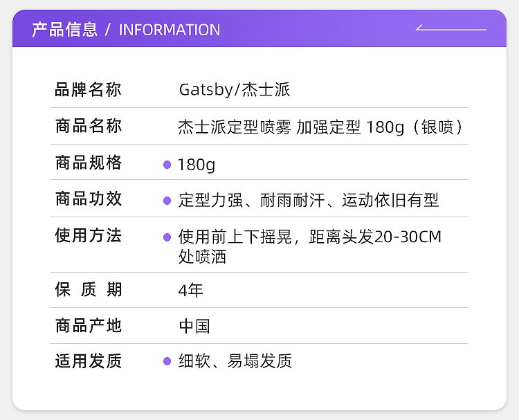Select the 使用方法 row label
519x420 pixels.
89,235
